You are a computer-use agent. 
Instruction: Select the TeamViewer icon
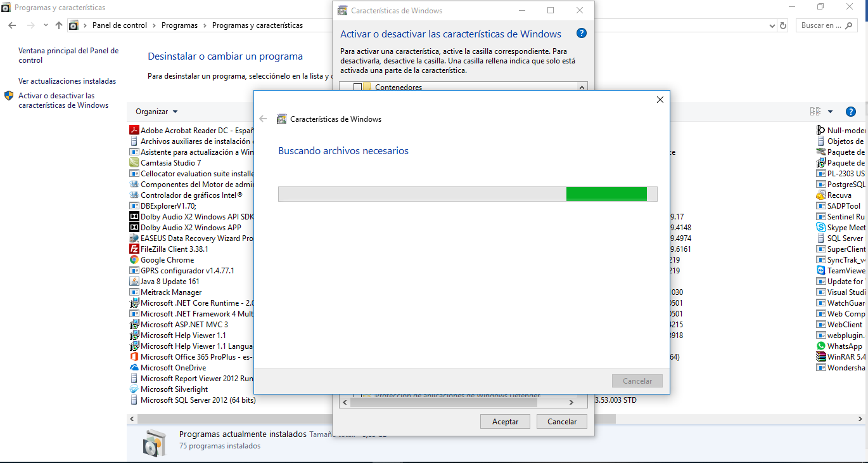pos(821,270)
